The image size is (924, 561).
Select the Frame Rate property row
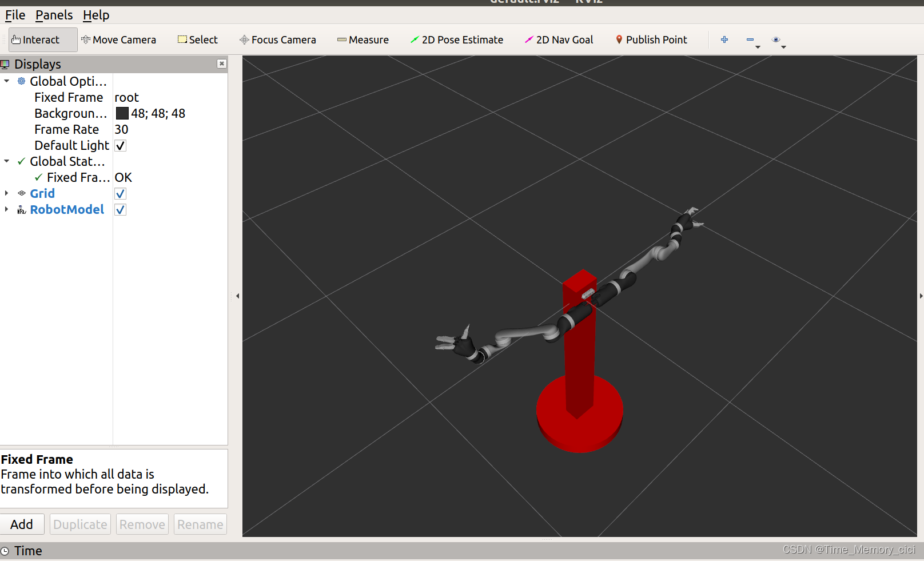click(x=114, y=129)
